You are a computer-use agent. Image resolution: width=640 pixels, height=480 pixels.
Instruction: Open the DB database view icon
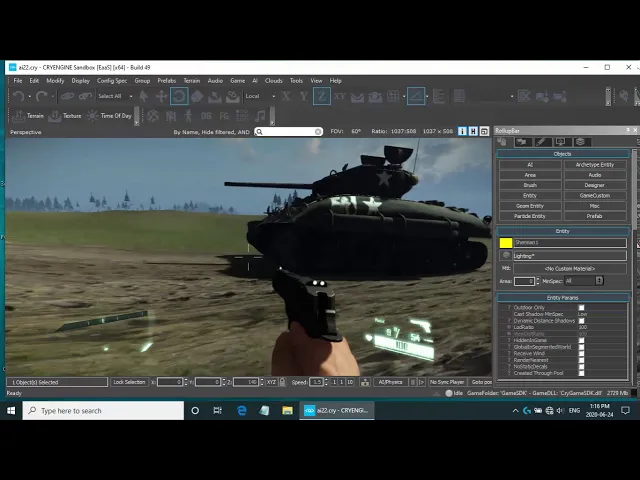[206, 116]
